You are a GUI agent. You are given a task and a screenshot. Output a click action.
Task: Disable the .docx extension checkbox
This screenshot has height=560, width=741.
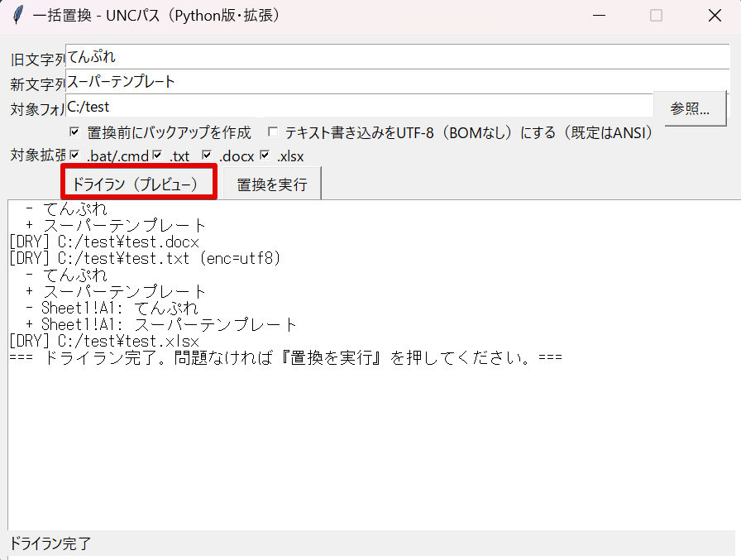pyautogui.click(x=208, y=156)
